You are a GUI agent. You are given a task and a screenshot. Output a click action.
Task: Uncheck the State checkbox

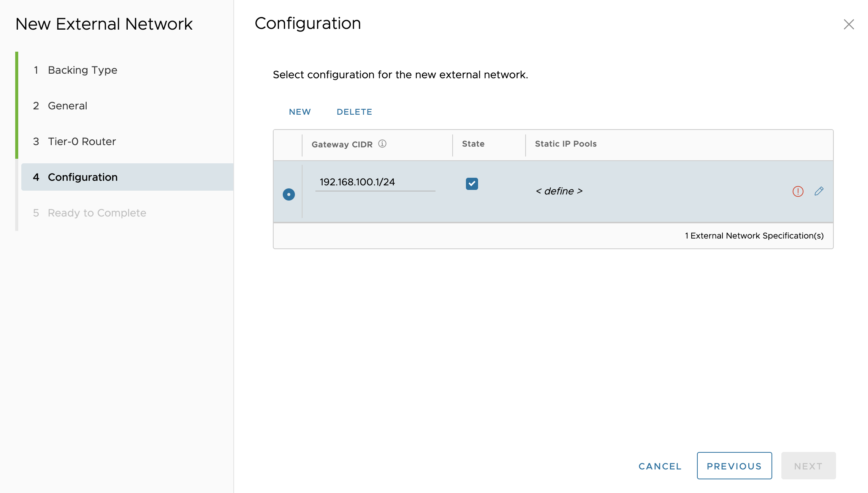click(472, 183)
